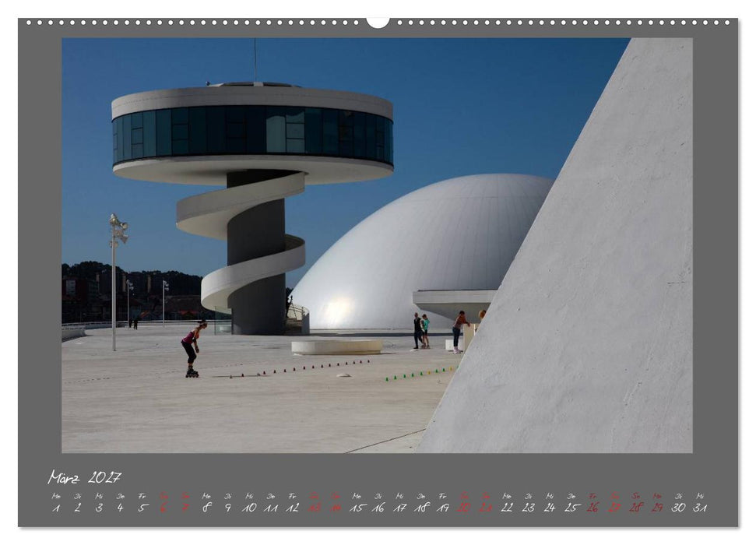Select day 31 in the calendar row

(x=700, y=508)
